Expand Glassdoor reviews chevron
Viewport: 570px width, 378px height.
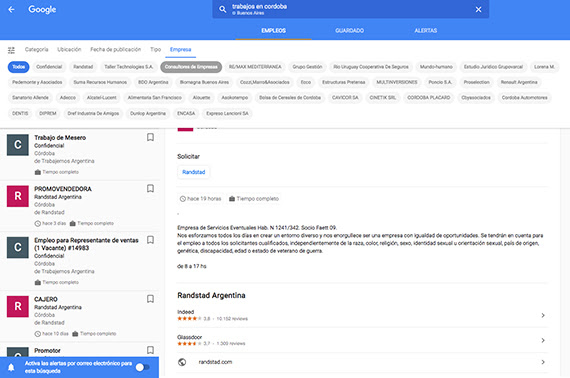point(543,340)
